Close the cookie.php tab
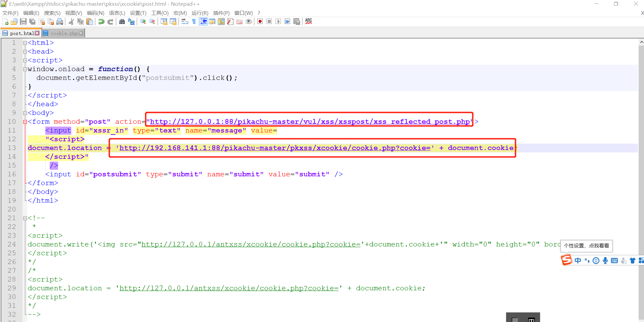Image resolution: width=644 pixels, height=322 pixels. 81,33
